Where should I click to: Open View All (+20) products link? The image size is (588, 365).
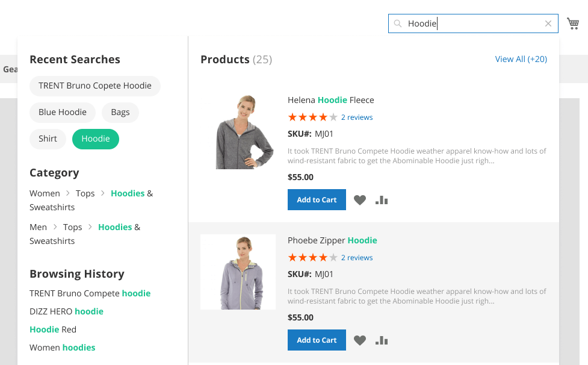pyautogui.click(x=521, y=59)
